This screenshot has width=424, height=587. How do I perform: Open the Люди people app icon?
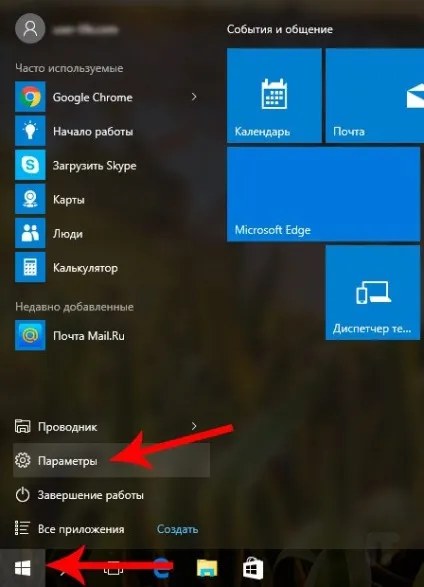click(x=30, y=233)
